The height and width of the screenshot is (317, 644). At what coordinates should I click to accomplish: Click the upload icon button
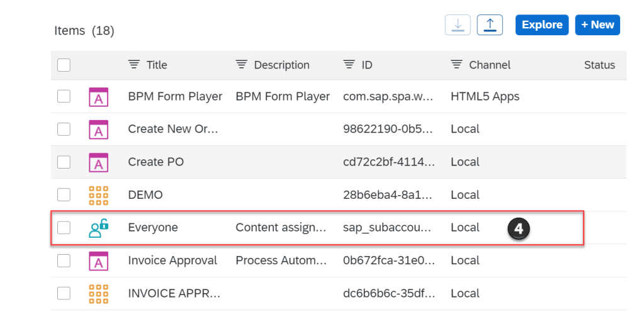coord(490,25)
